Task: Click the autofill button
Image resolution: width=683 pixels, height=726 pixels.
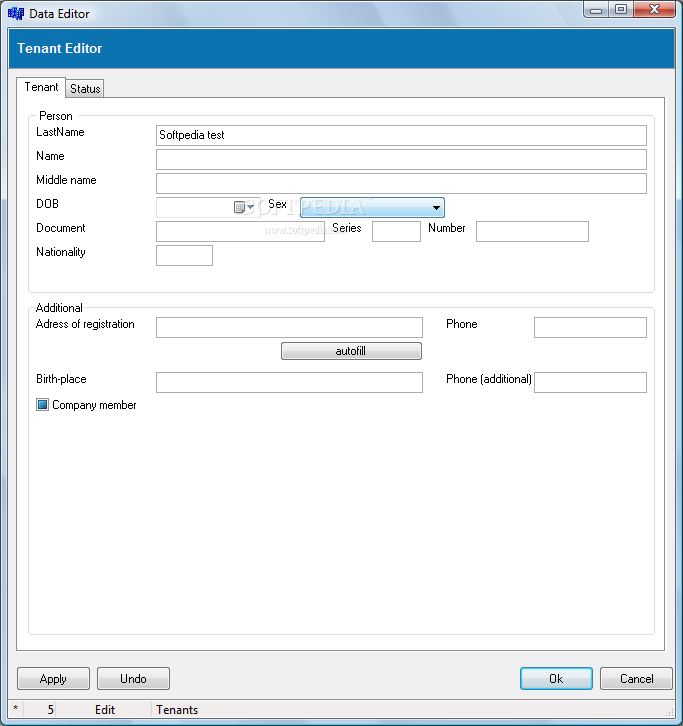Action: pyautogui.click(x=351, y=351)
